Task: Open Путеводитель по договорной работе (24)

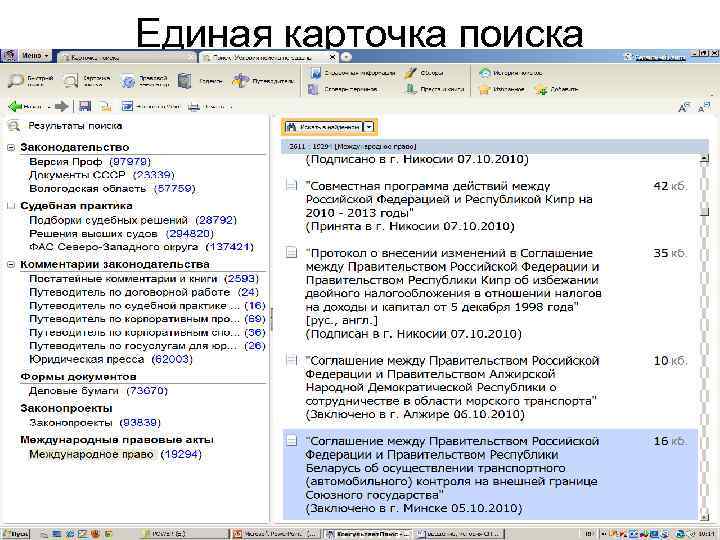Action: click(144, 292)
